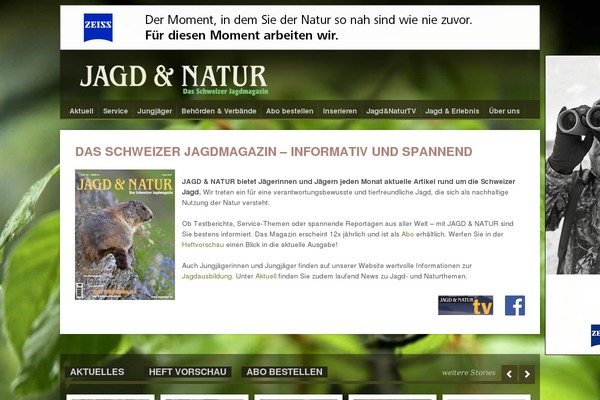
Task: Click the Zeiss logo in top banner
Action: (98, 28)
